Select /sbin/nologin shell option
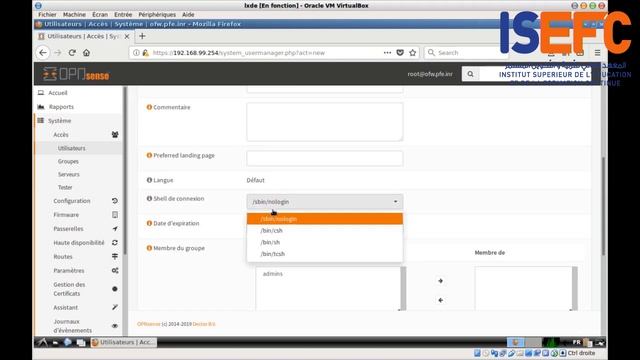This screenshot has width=640, height=360. (x=325, y=219)
